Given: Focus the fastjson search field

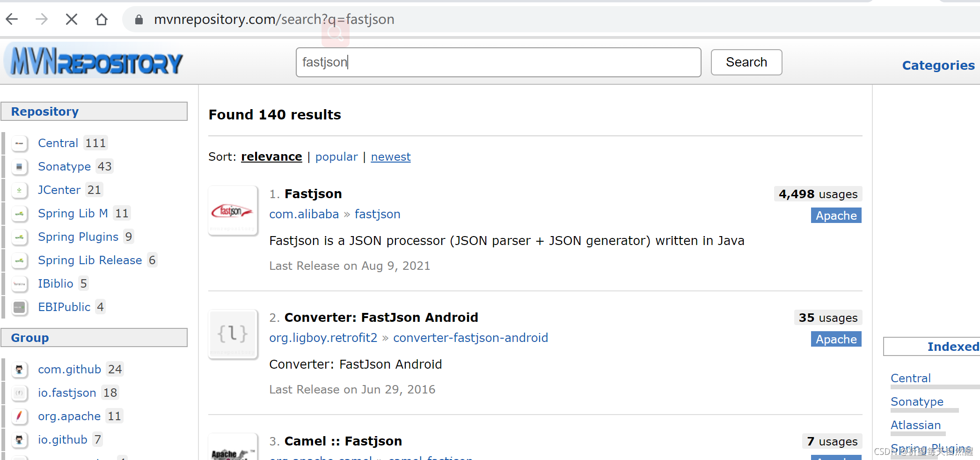Looking at the screenshot, I should coord(498,62).
